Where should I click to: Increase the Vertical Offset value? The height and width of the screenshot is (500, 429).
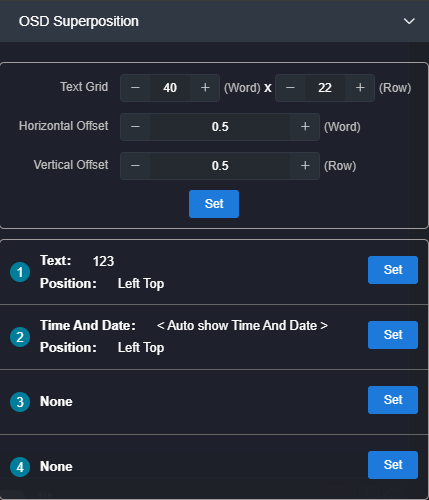tap(305, 166)
